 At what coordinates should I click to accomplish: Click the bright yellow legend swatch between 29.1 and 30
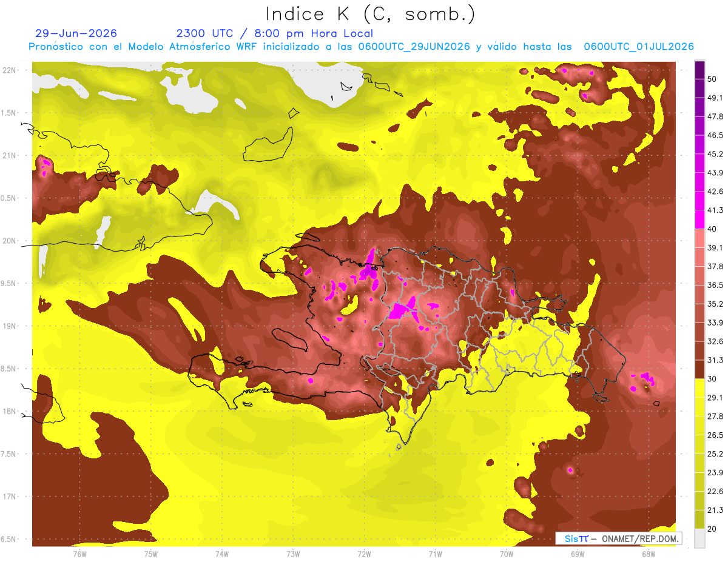(x=699, y=388)
